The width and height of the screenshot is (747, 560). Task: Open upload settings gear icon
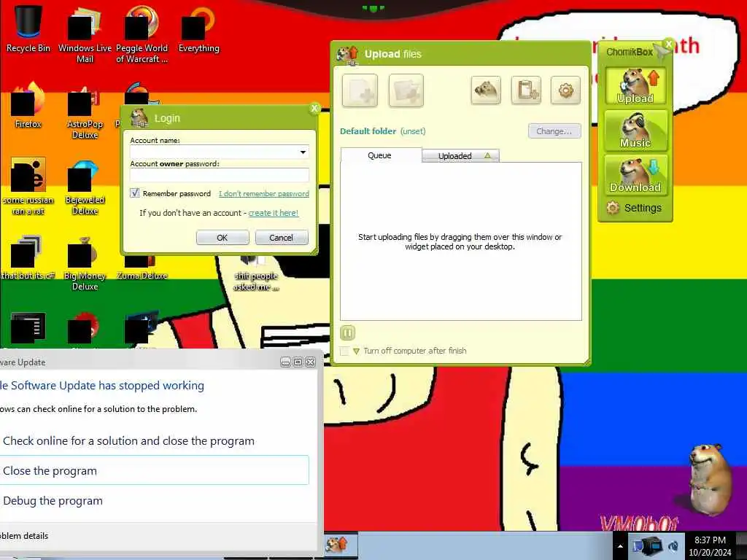tap(565, 90)
